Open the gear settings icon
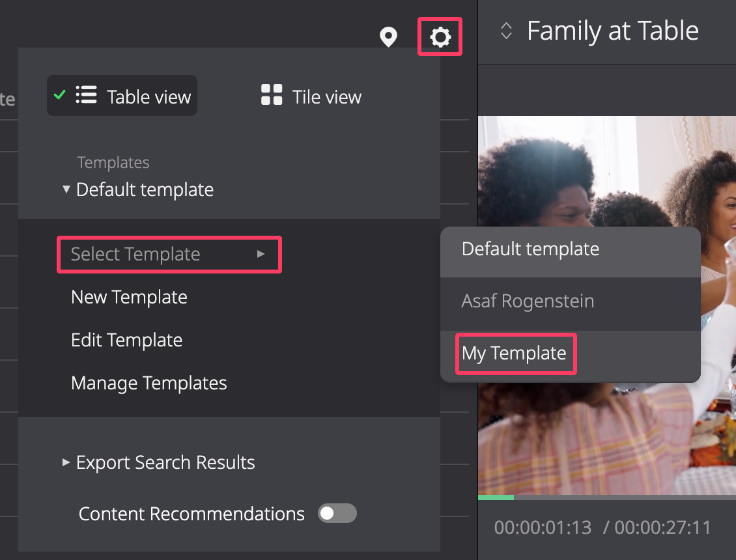736x560 pixels. pos(440,37)
